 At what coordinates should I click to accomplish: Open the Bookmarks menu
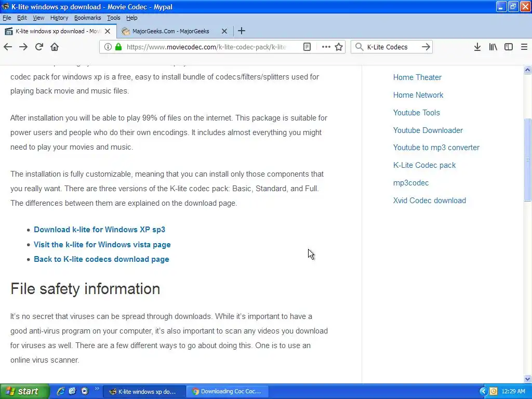pyautogui.click(x=87, y=18)
